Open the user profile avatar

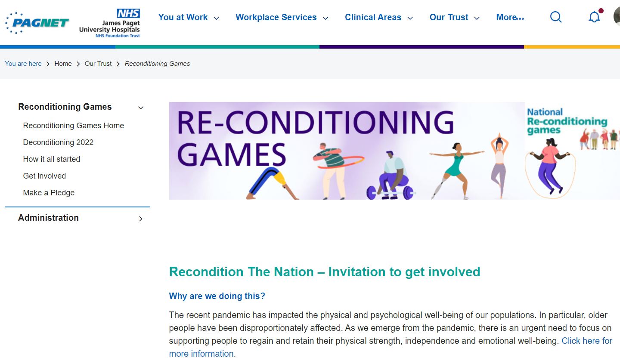617,17
